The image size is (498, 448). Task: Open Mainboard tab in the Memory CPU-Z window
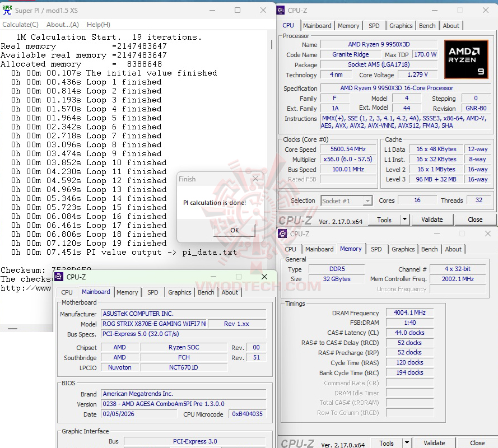tap(319, 249)
